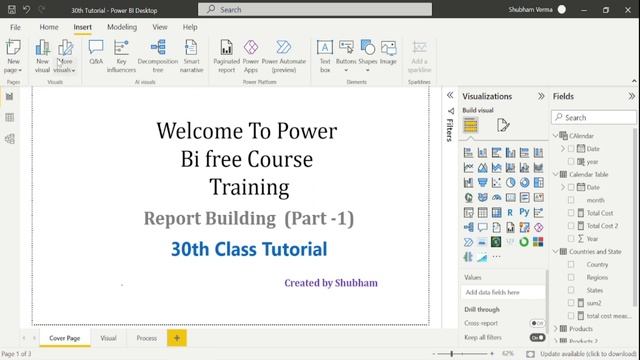Open the Format visual pane icon
Screen dimensions: 640x360
503,125
